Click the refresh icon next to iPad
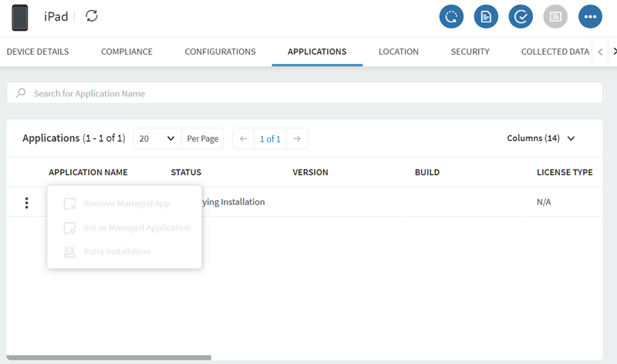Image resolution: width=617 pixels, height=364 pixels. coord(92,16)
